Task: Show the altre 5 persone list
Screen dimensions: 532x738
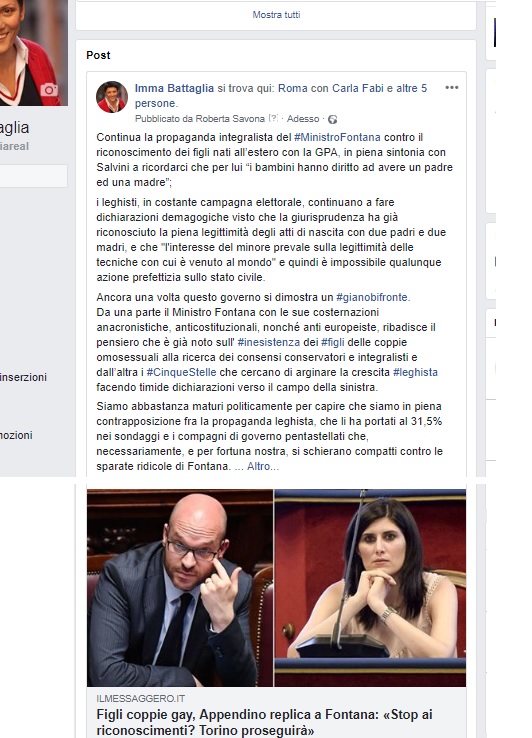Action: [281, 96]
